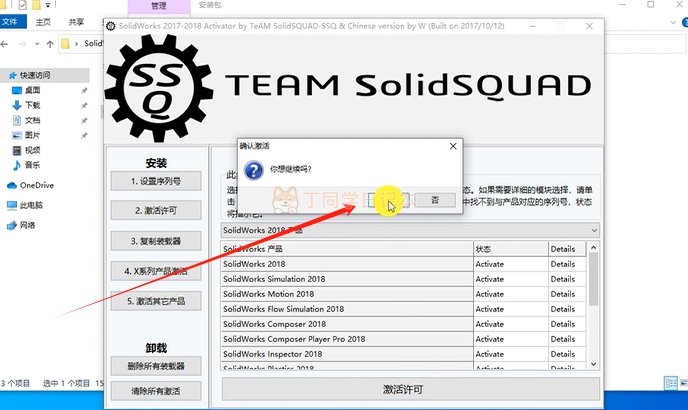Select the SolidWorks Composer 2018 row

click(x=347, y=324)
